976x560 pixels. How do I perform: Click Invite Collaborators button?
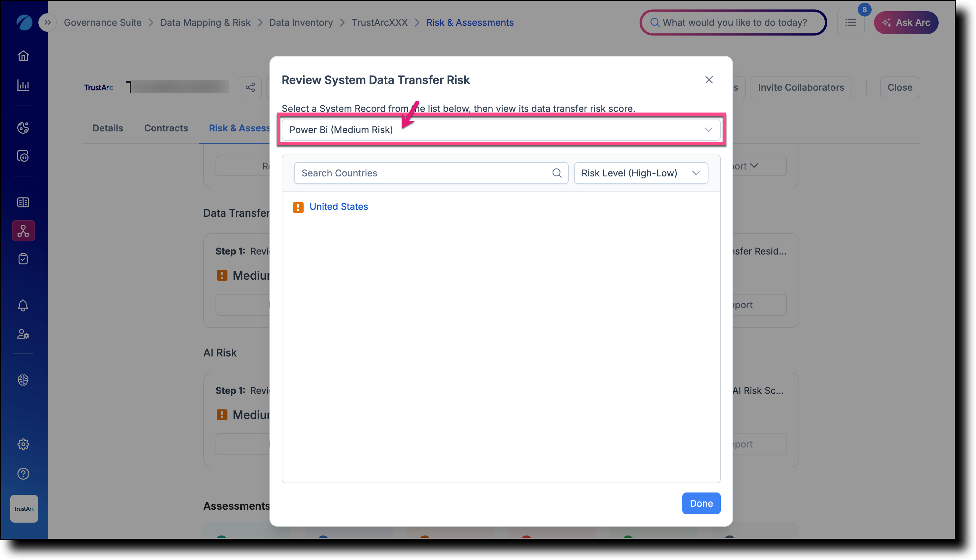pyautogui.click(x=801, y=87)
